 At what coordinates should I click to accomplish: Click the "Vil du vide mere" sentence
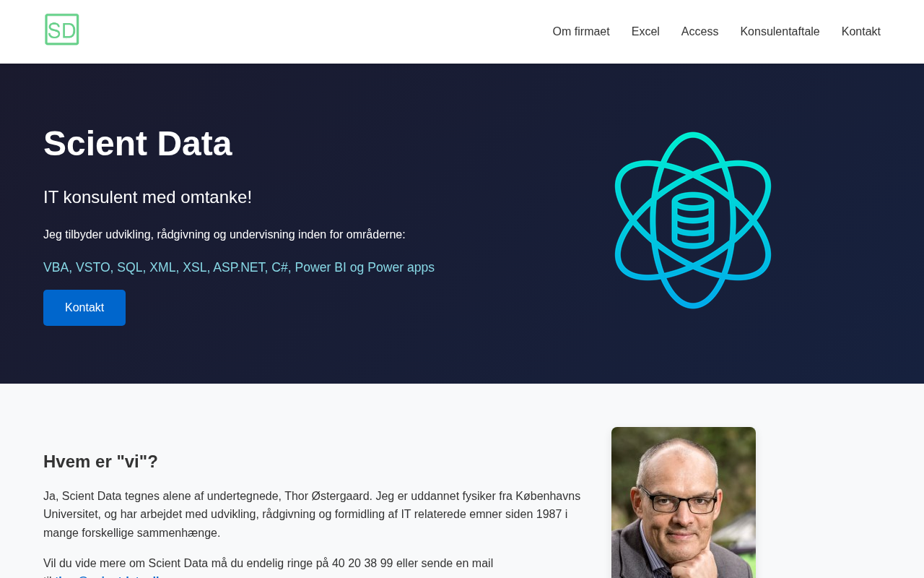(268, 563)
